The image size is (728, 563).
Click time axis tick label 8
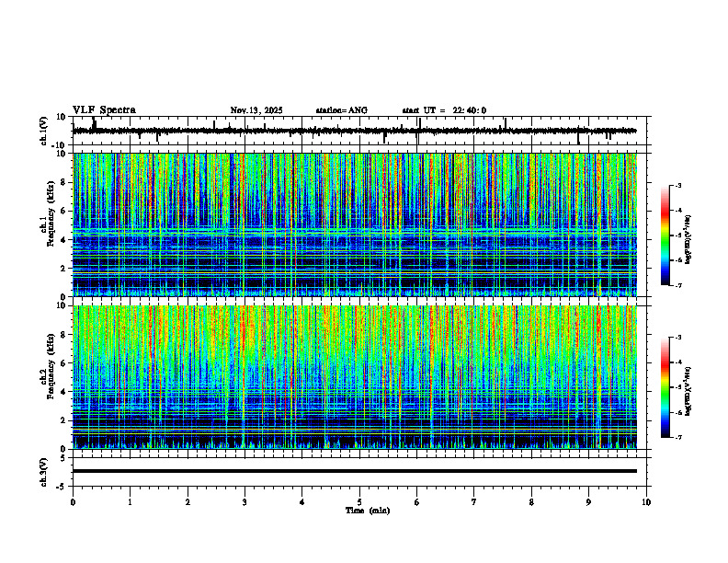(531, 502)
